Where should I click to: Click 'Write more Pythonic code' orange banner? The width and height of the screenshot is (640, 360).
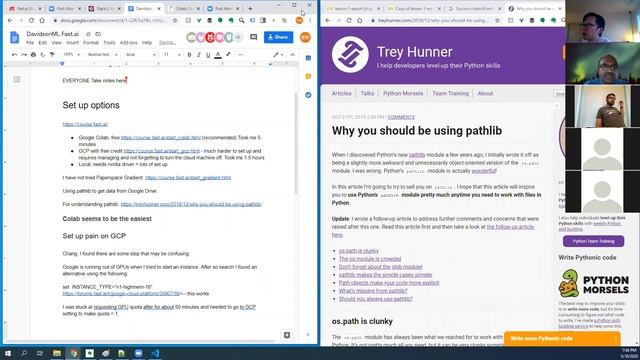pyautogui.click(x=562, y=338)
